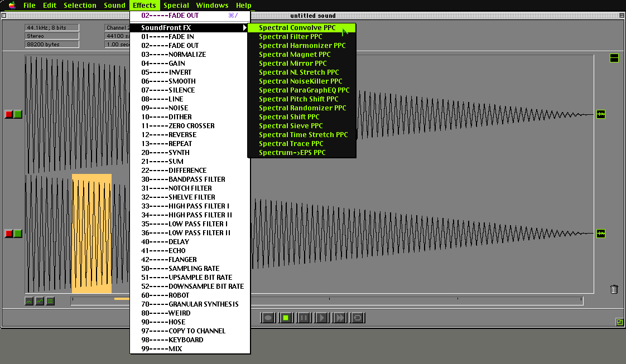Viewport: 626px width, 364px height.
Task: Apply the 60-----ROBOT effect
Action: (190, 295)
